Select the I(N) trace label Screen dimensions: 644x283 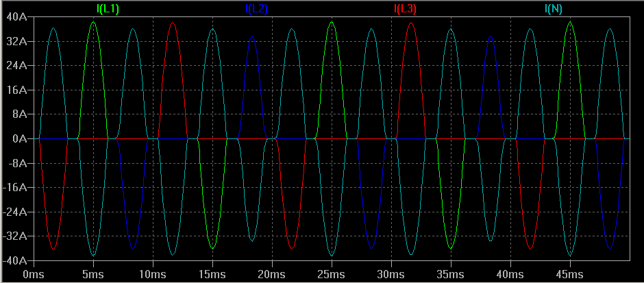point(554,9)
